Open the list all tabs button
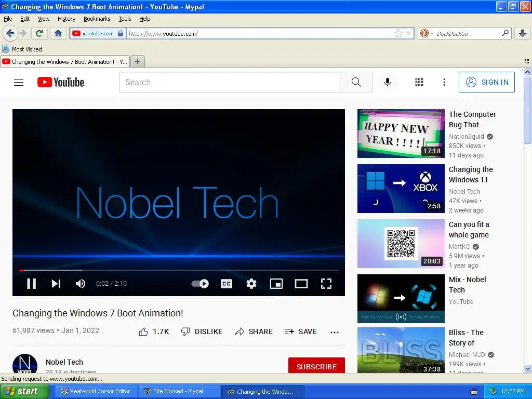 (x=527, y=61)
